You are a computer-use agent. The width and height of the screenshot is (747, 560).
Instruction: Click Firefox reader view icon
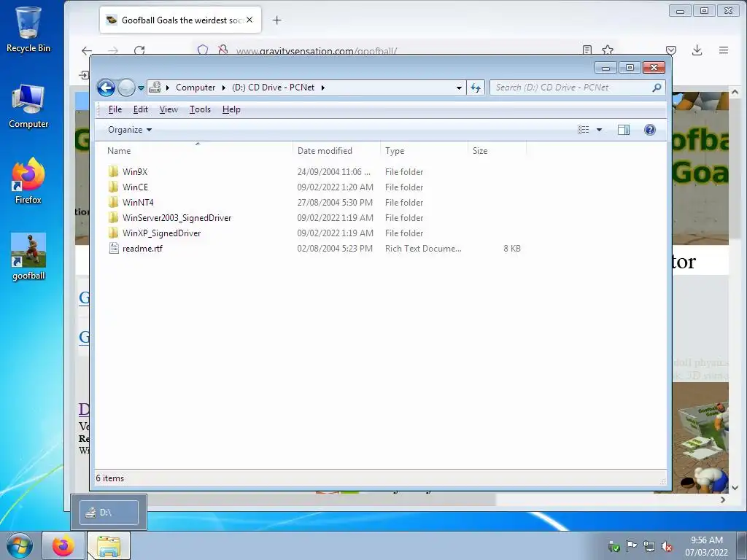tap(587, 50)
